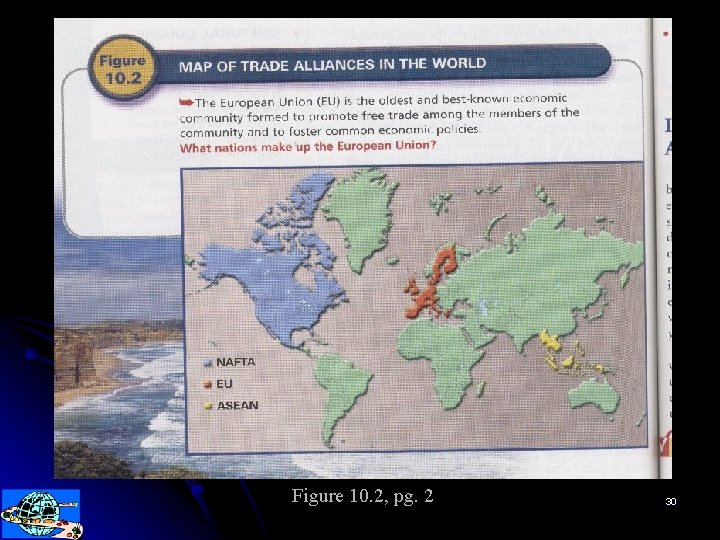Screen dimensions: 720x540
Task: Click Australia on the world map
Action: [x=593, y=395]
